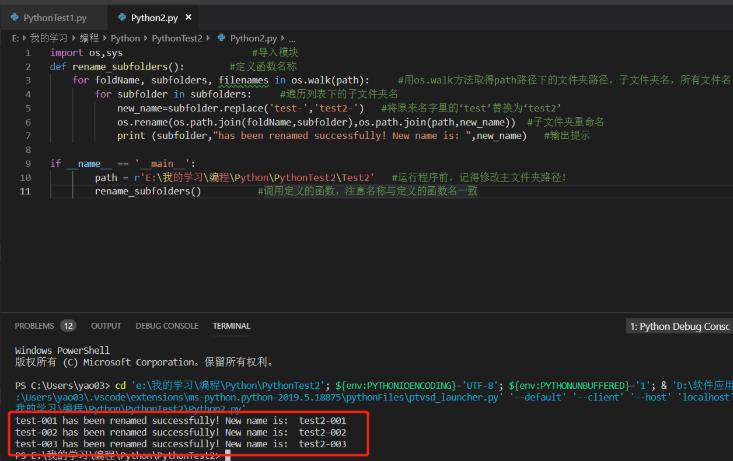Open the 我的学习 breadcrumb folder
This screenshot has height=461, width=733.
(x=49, y=38)
